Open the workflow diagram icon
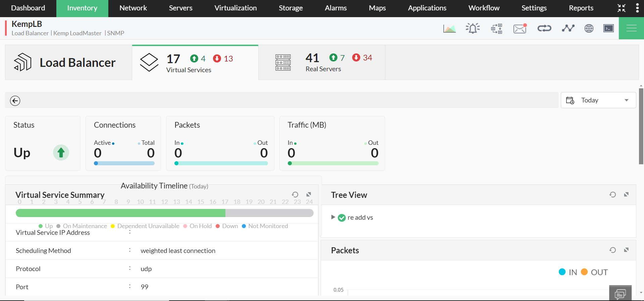Image resolution: width=644 pixels, height=301 pixels. point(496,29)
